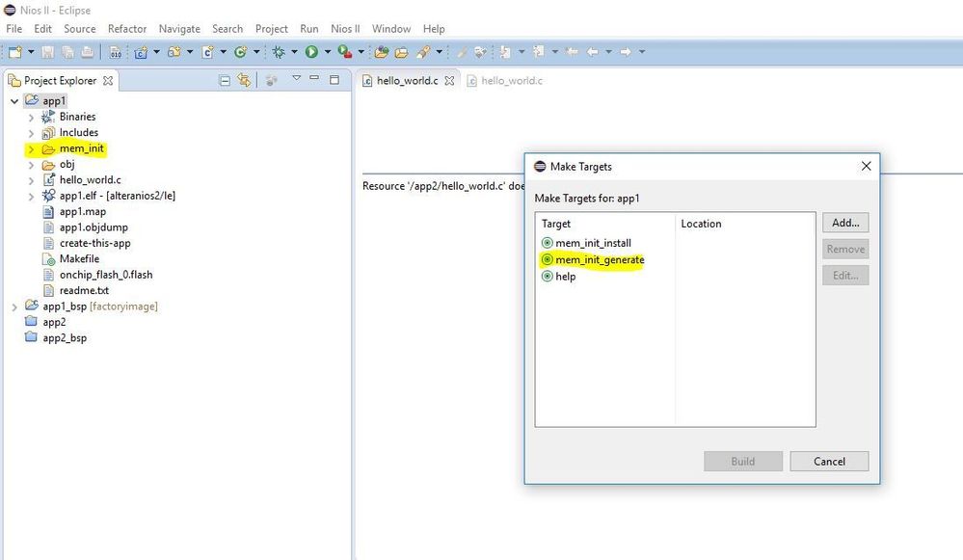
Task: Select hello_world.c in Project Explorer
Action: click(x=90, y=180)
